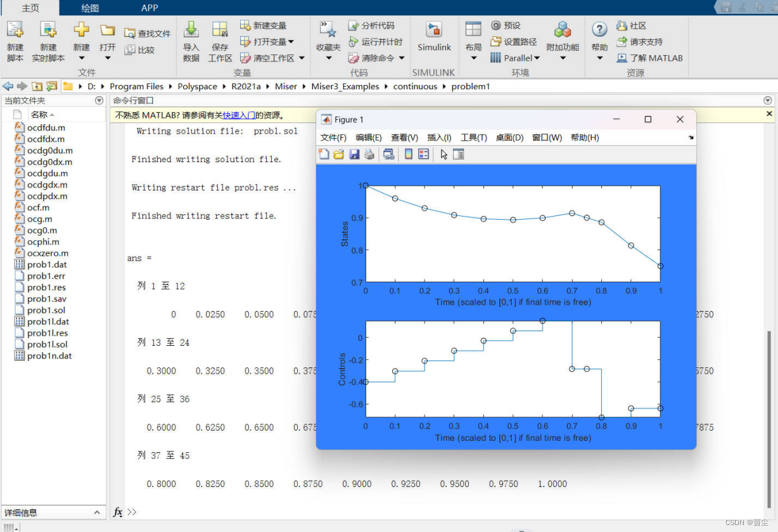Open the 导入数据 (Import Data) tool
This screenshot has height=532, width=778.
(191, 40)
